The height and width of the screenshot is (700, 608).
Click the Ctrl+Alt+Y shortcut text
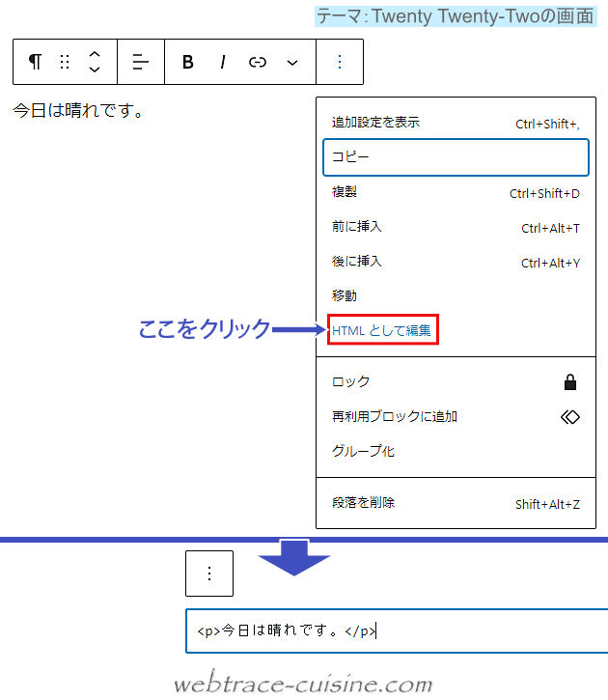550,263
